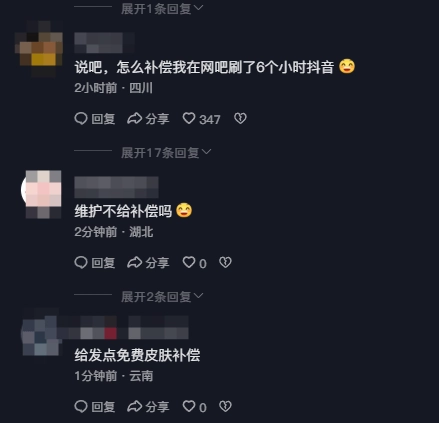Expand 展开1条回复 at the top

(x=162, y=8)
